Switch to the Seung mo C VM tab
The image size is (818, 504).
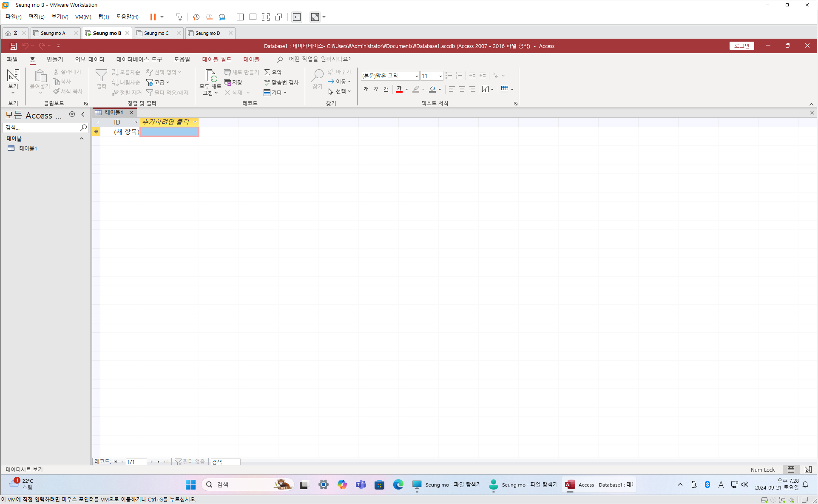156,33
